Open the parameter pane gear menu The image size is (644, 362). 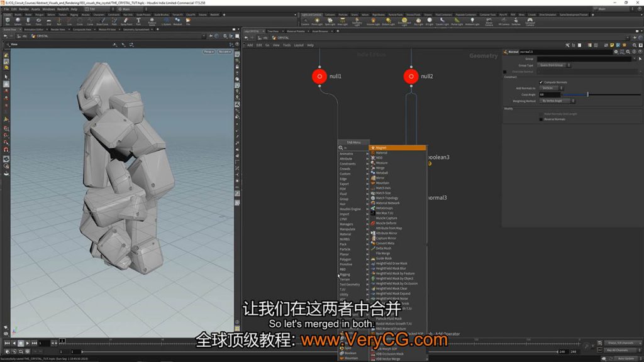(616, 52)
